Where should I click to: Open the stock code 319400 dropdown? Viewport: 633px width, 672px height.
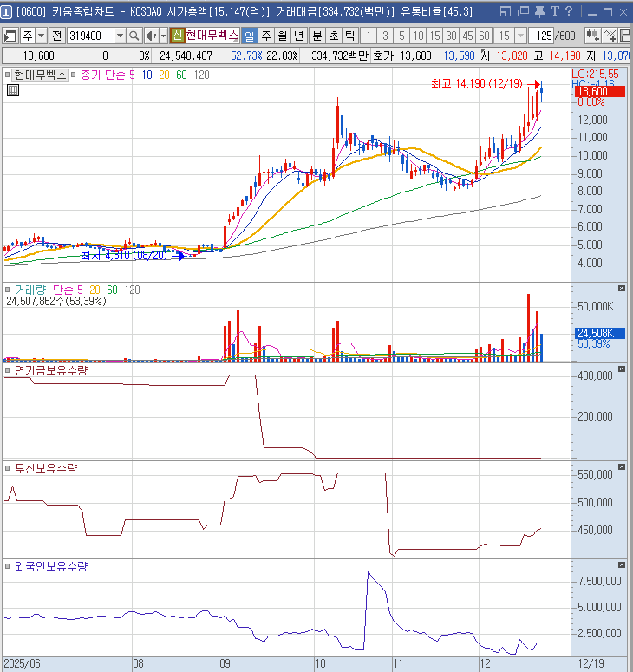point(119,36)
